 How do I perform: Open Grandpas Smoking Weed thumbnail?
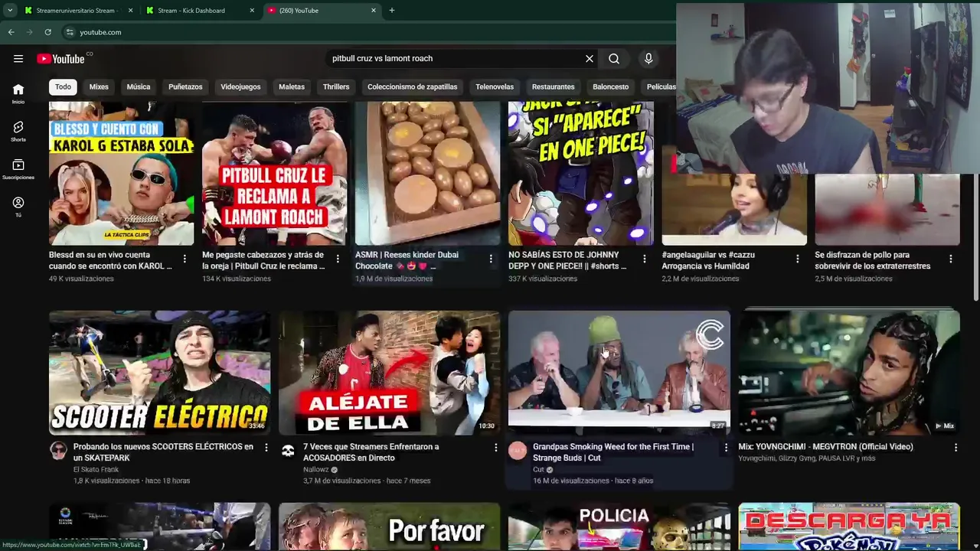[619, 373]
